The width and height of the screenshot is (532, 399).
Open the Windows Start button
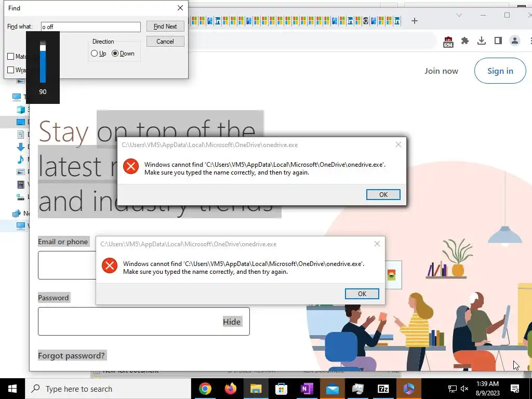12,389
